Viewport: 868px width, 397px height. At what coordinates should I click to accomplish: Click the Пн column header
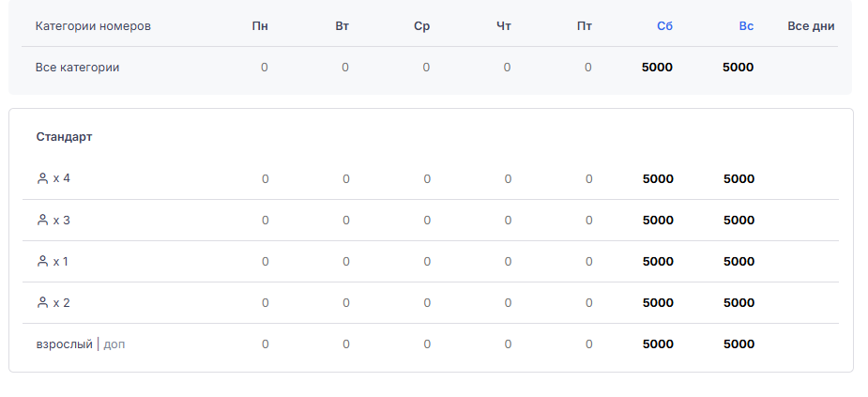(260, 26)
